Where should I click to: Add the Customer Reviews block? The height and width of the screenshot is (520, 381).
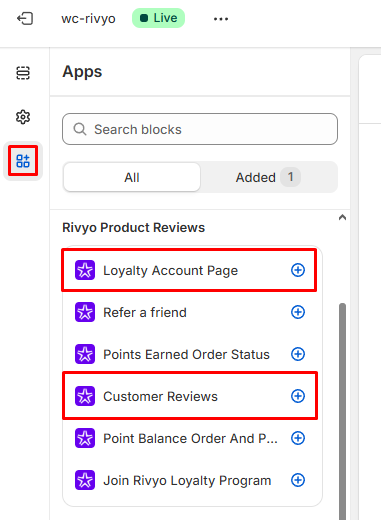coord(298,396)
